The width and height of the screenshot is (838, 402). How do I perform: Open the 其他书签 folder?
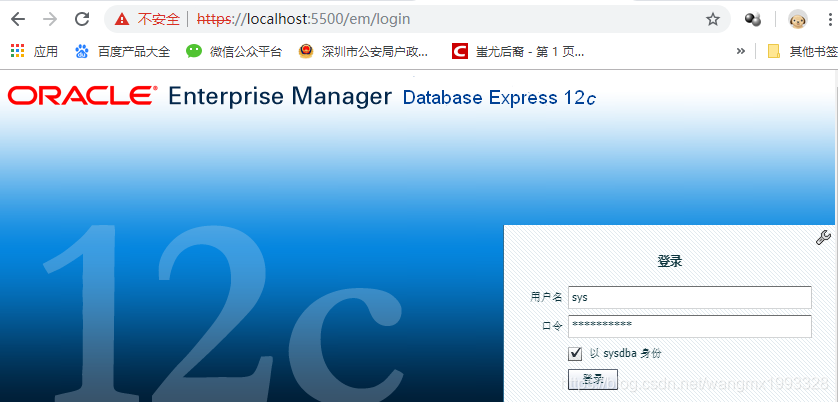pos(802,51)
